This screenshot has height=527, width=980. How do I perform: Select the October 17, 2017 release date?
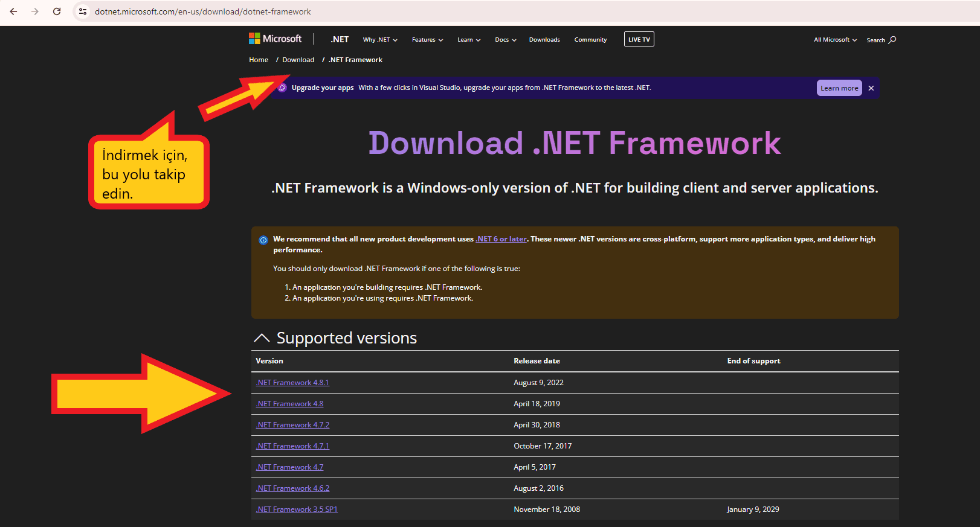pyautogui.click(x=543, y=446)
